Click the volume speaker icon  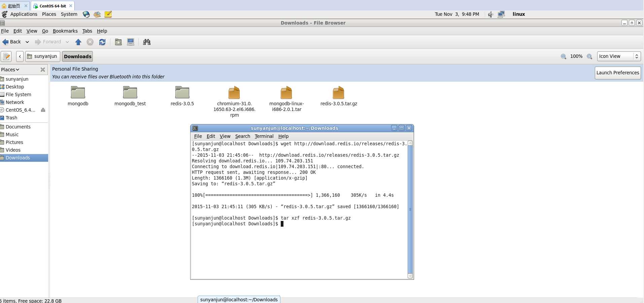[490, 14]
